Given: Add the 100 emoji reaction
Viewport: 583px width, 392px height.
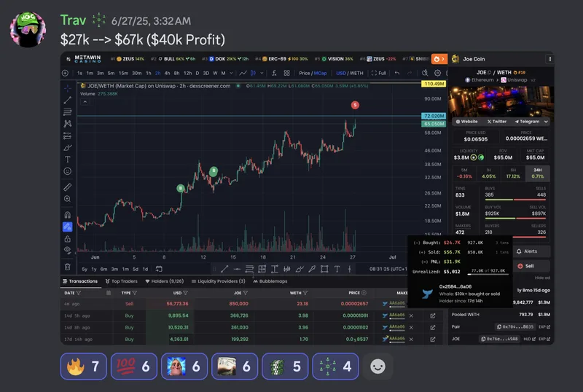Looking at the screenshot, I should tap(134, 366).
